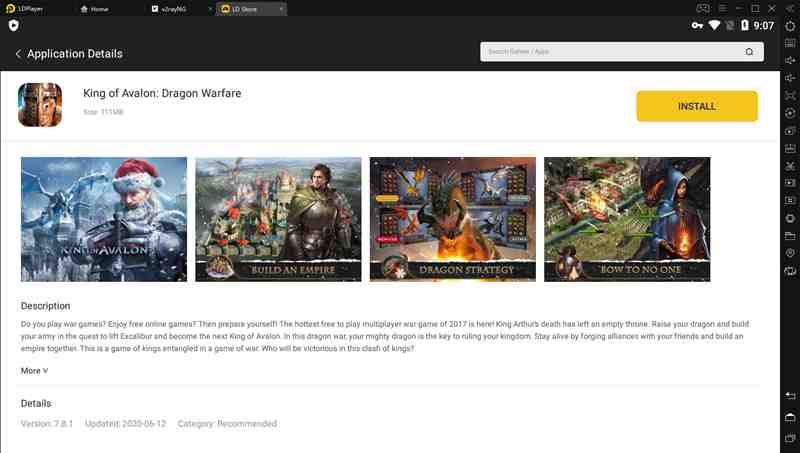The image size is (800, 453).
Task: Click the Android home button in sidebar
Action: (x=790, y=417)
